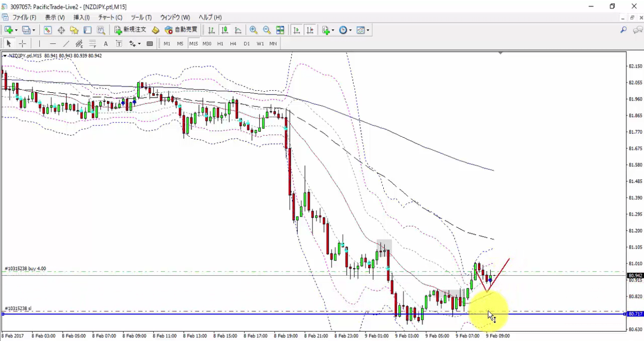Toggle 自動売買 auto trading

[181, 30]
